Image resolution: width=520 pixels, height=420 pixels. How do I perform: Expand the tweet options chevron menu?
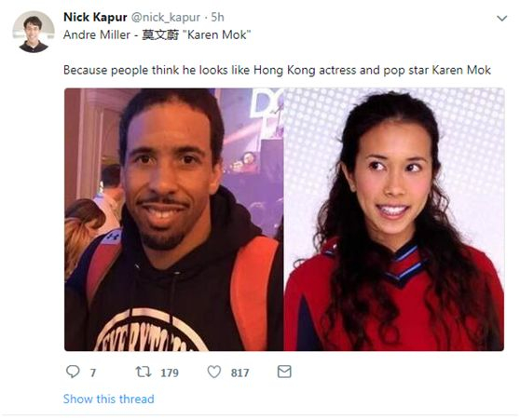pyautogui.click(x=502, y=19)
